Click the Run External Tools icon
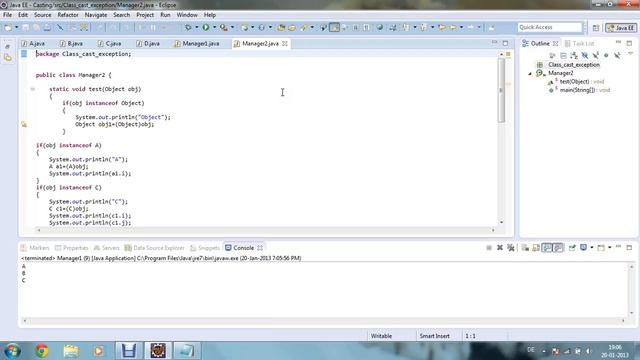 tap(224, 27)
